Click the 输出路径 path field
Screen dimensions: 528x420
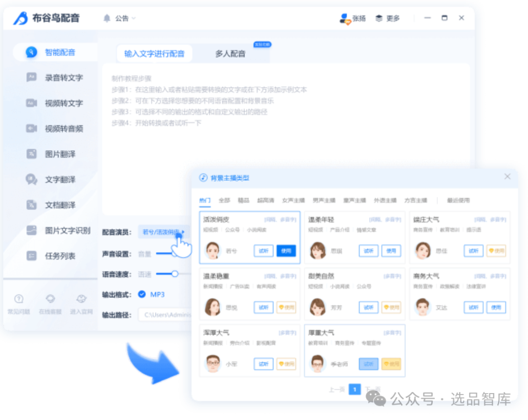pos(165,315)
